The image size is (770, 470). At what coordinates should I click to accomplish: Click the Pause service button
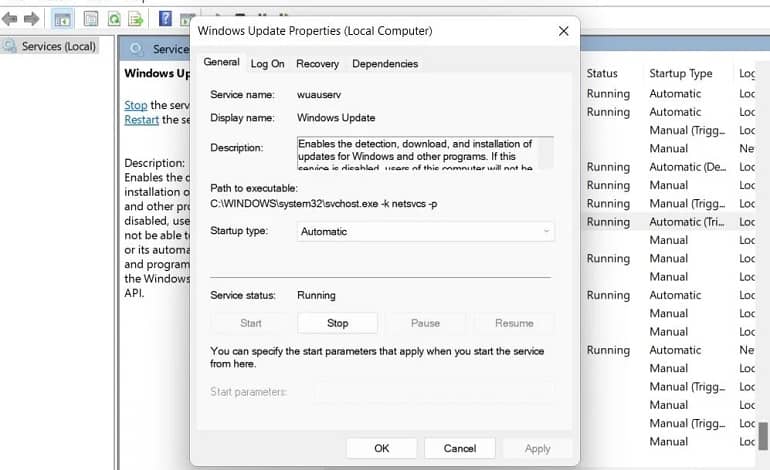[425, 323]
